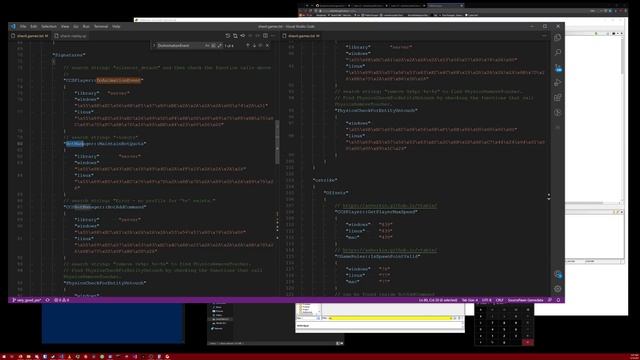Close the find widget
Viewport: 640px width, 360px height.
(x=267, y=46)
